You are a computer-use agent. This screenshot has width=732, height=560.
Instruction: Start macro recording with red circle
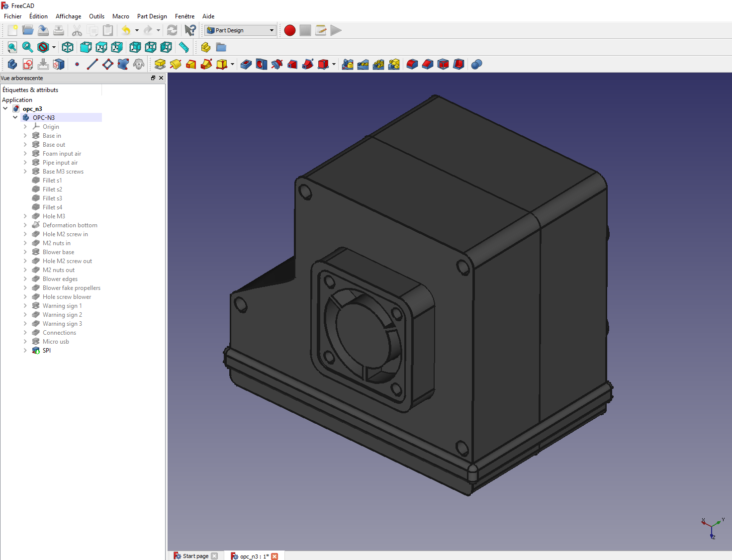pyautogui.click(x=290, y=30)
